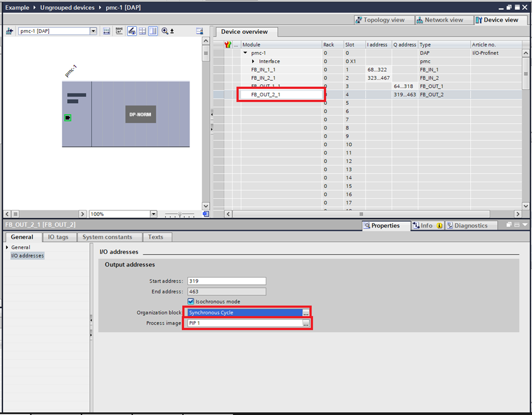Click the vertical column view icon on toolbar
This screenshot has height=415, width=532.
pyautogui.click(x=152, y=31)
